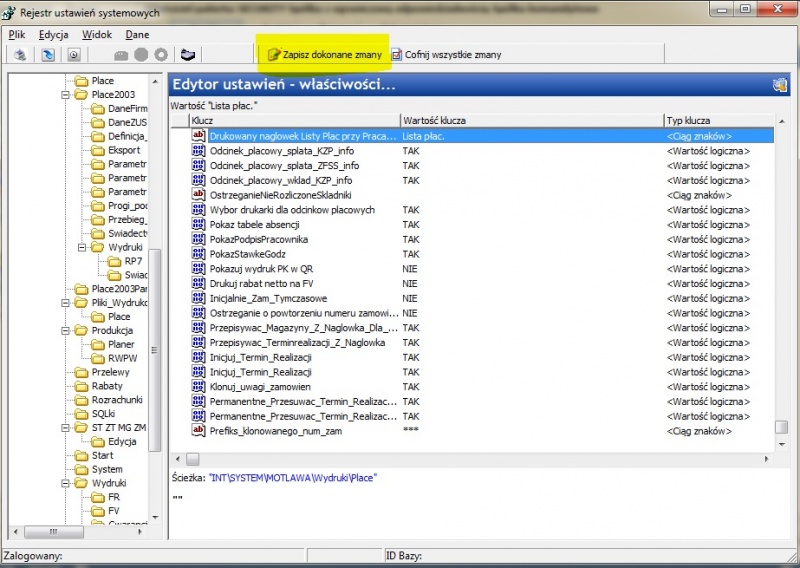Click the icon beside Wybor drukarki dla odcinkow
The height and width of the screenshot is (568, 800).
[198, 209]
